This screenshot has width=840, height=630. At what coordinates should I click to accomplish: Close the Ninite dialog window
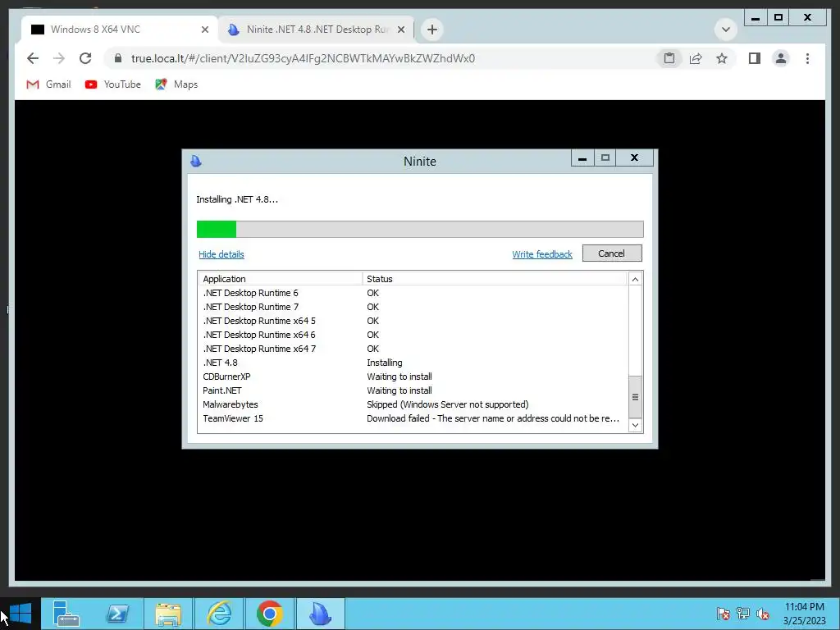(634, 158)
